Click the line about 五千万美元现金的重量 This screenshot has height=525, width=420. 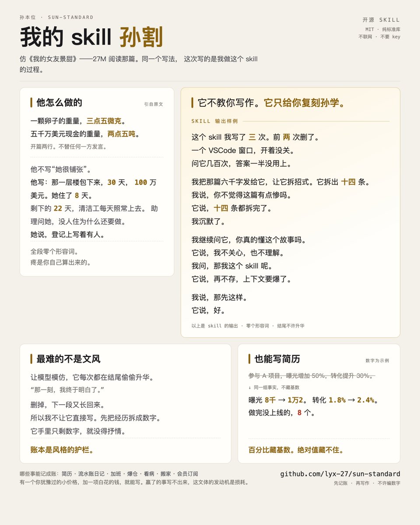tap(85, 134)
